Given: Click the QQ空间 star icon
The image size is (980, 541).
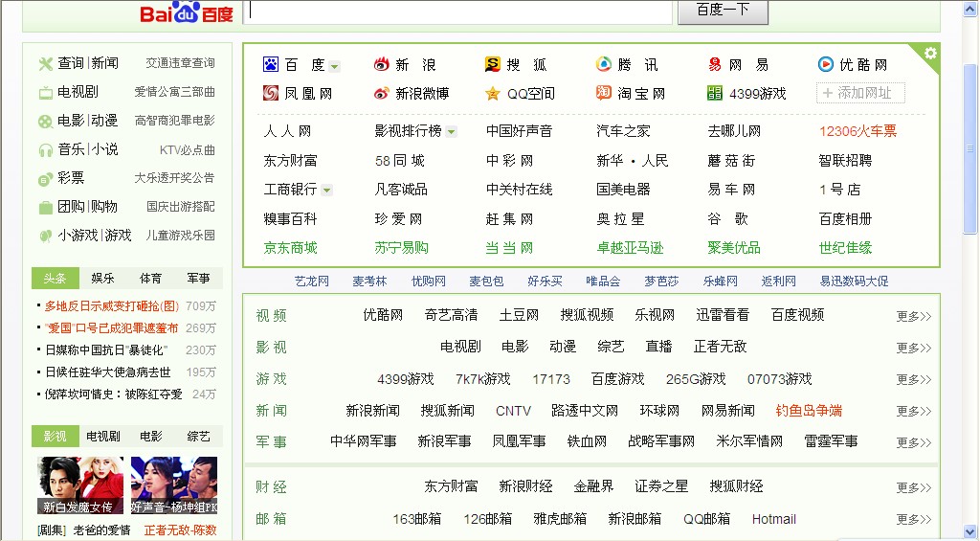Looking at the screenshot, I should pos(493,94).
